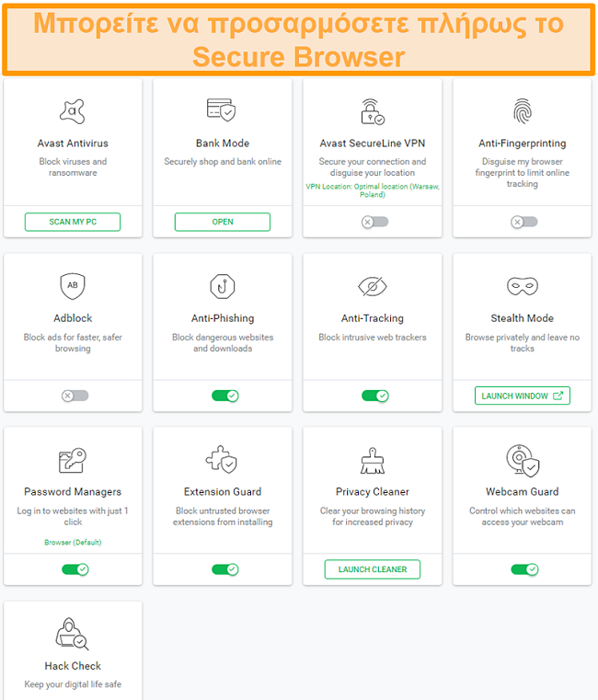Click 'Block untrusted browser extensions' description

click(223, 517)
